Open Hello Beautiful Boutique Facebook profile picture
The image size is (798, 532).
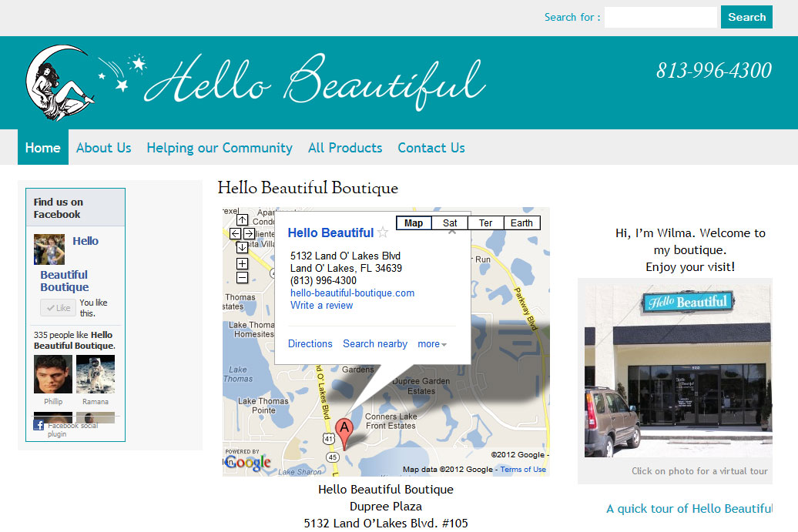tap(49, 249)
